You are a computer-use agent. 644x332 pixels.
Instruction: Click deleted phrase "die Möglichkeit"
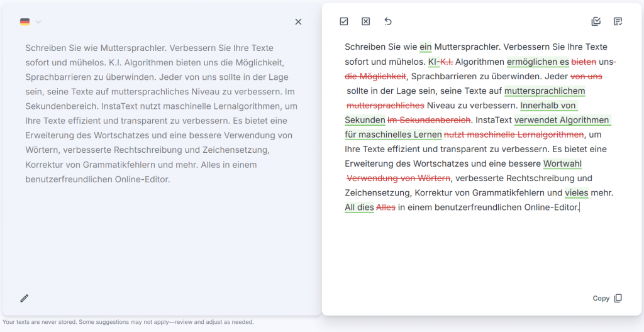(x=375, y=77)
